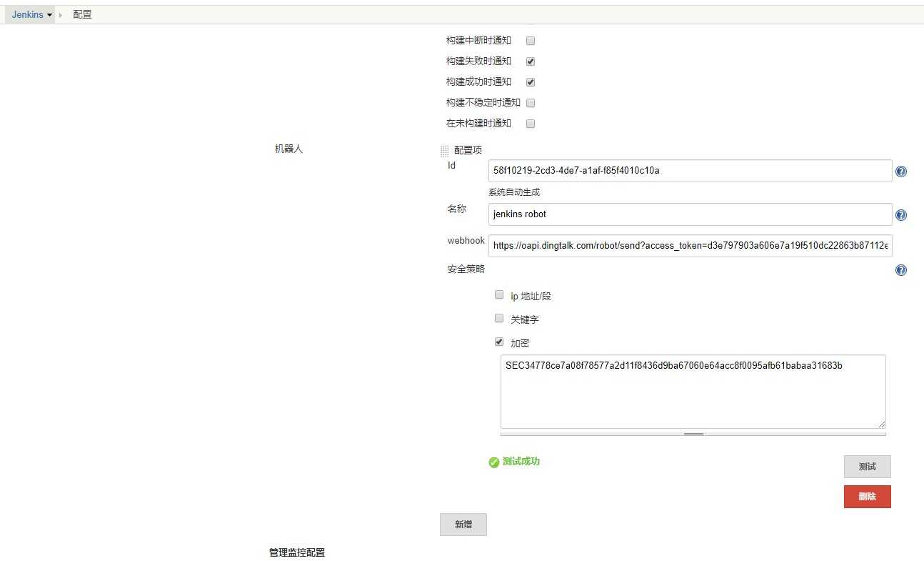The height and width of the screenshot is (561, 924).
Task: Click the 配置项 drag handle icon
Action: click(444, 151)
